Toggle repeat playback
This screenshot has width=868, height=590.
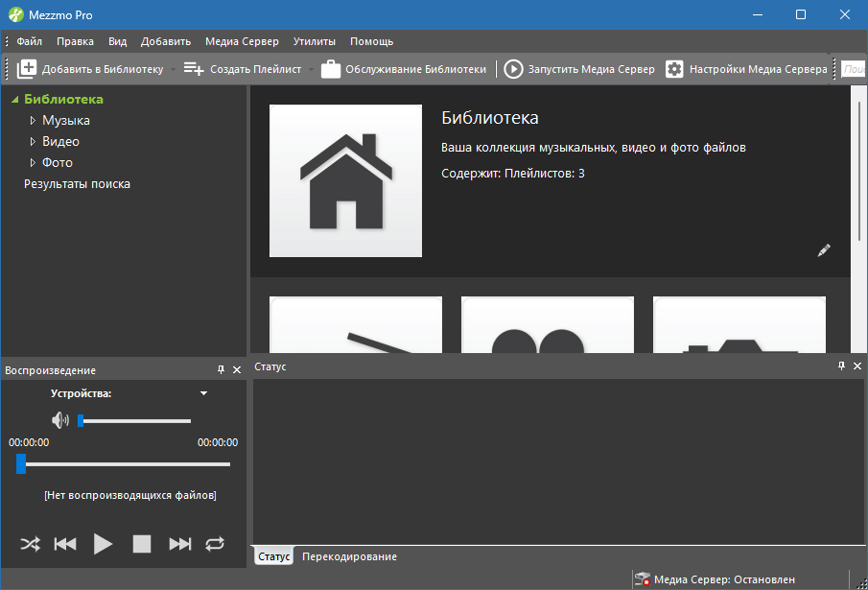coord(215,544)
